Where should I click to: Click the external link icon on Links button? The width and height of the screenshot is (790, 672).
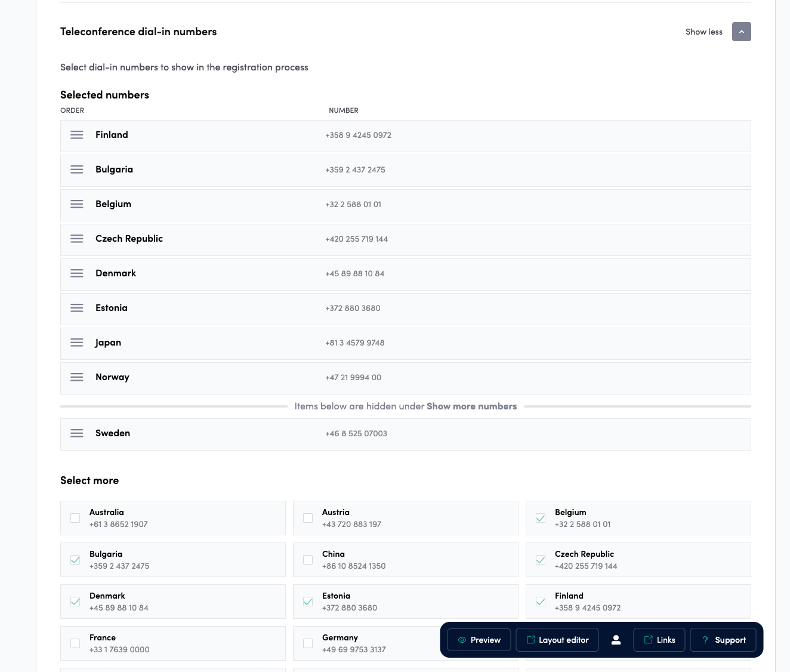click(649, 639)
